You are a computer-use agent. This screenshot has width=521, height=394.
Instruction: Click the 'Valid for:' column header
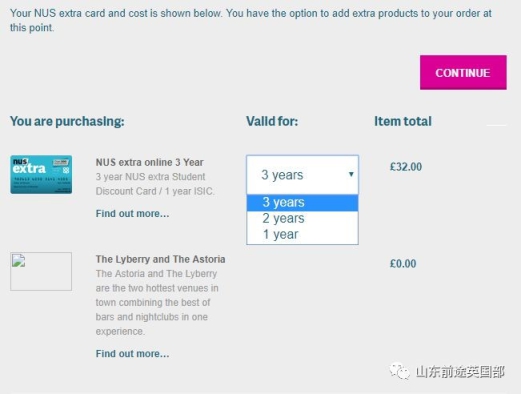pyautogui.click(x=272, y=121)
